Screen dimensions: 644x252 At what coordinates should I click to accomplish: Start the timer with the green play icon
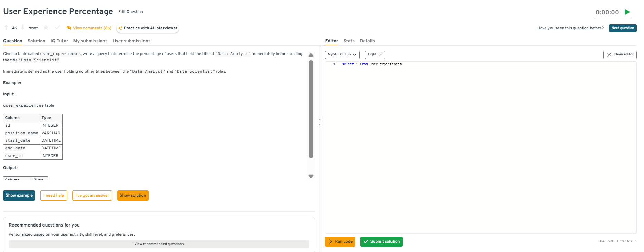[x=627, y=12]
